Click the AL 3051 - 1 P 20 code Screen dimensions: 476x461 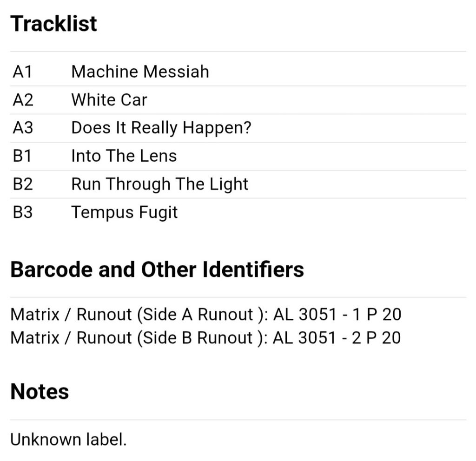(x=337, y=314)
